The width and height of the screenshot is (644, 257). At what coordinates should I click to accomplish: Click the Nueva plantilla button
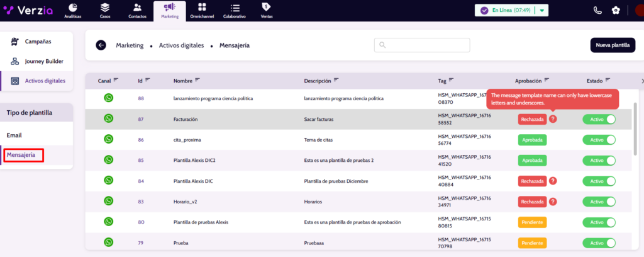click(612, 45)
